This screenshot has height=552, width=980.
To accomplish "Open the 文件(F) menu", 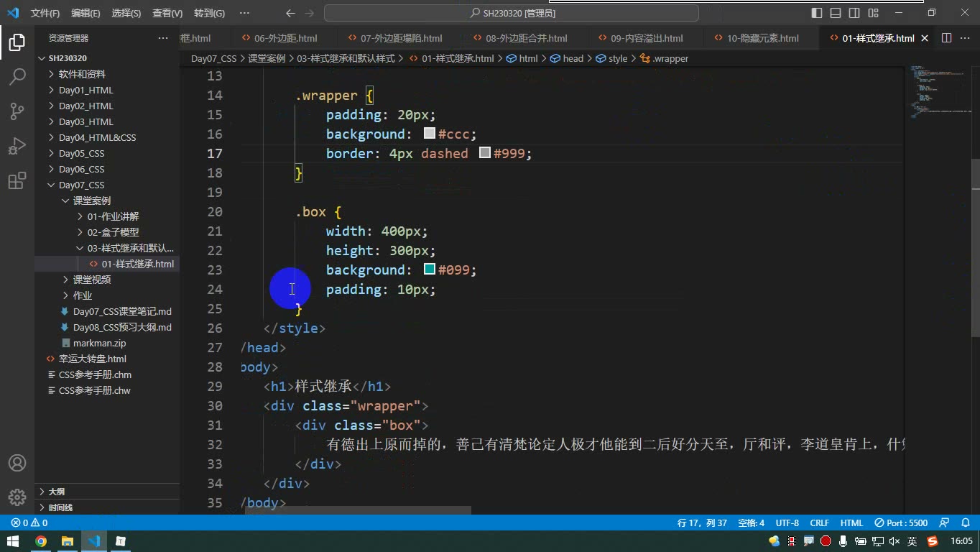I will [x=45, y=13].
